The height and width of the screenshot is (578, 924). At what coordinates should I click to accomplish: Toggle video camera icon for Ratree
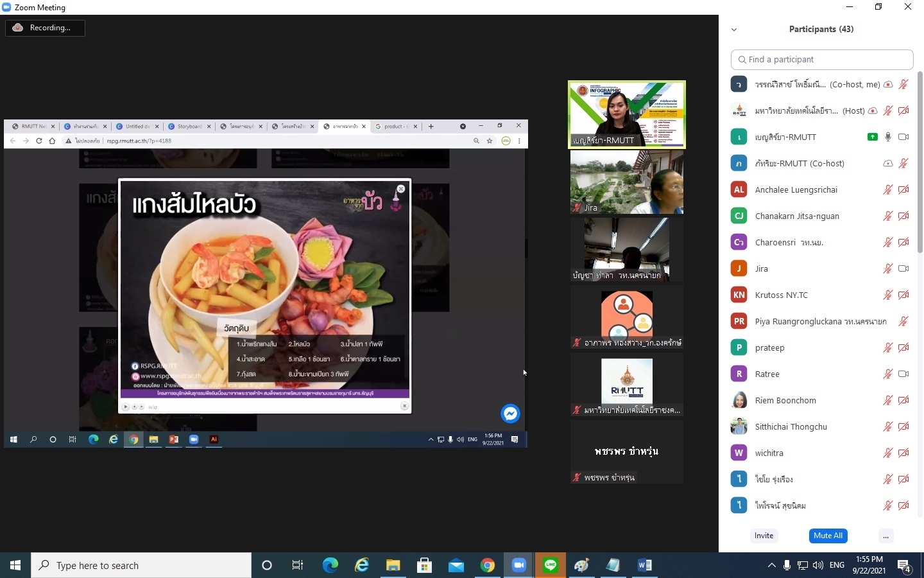pyautogui.click(x=903, y=374)
